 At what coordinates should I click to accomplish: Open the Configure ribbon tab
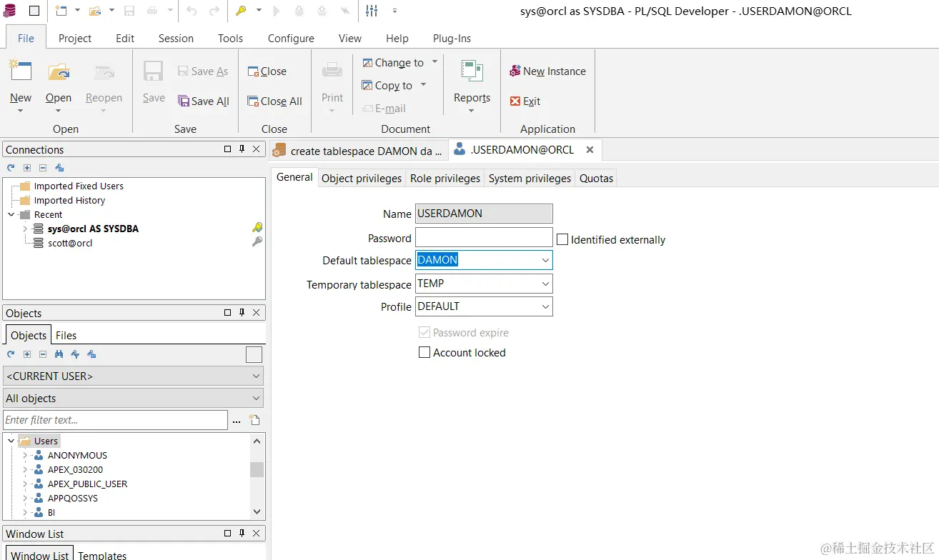[x=291, y=39]
